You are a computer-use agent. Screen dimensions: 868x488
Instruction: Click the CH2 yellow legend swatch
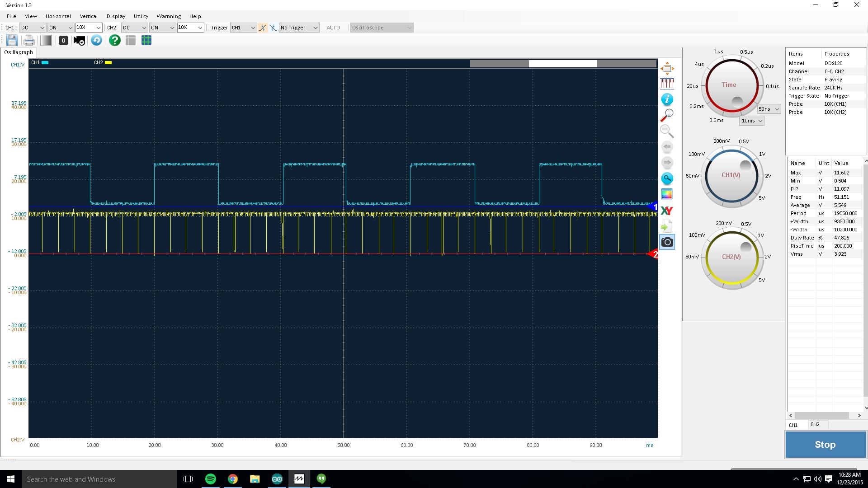(x=108, y=63)
